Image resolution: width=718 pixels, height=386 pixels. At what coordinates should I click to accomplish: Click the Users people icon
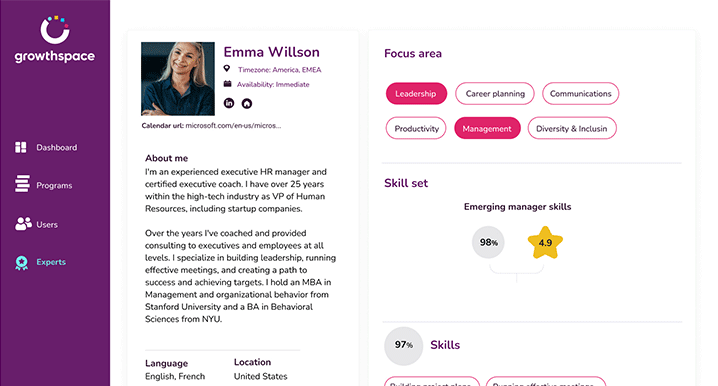point(23,224)
